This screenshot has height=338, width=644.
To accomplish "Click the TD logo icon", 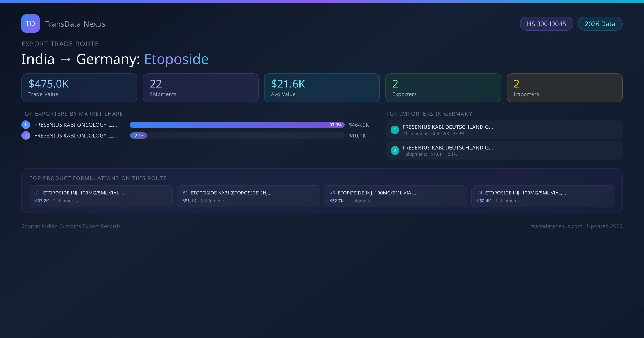I will pyautogui.click(x=30, y=24).
